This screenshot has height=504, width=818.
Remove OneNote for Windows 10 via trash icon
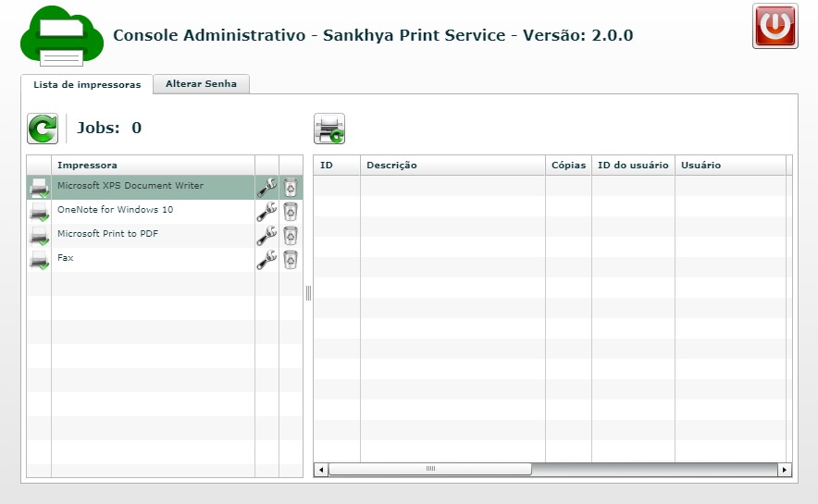coord(291,211)
